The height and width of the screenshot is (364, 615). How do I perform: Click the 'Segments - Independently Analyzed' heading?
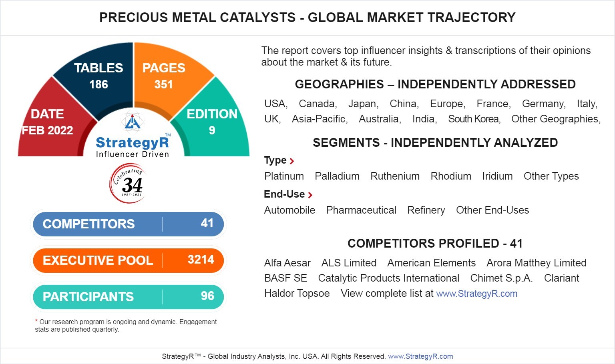point(435,143)
